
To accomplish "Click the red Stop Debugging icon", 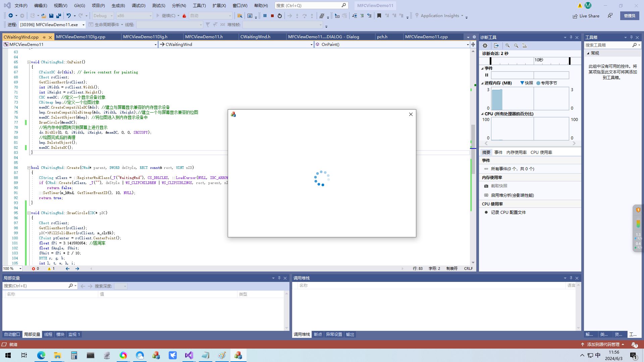I will 272,16.
